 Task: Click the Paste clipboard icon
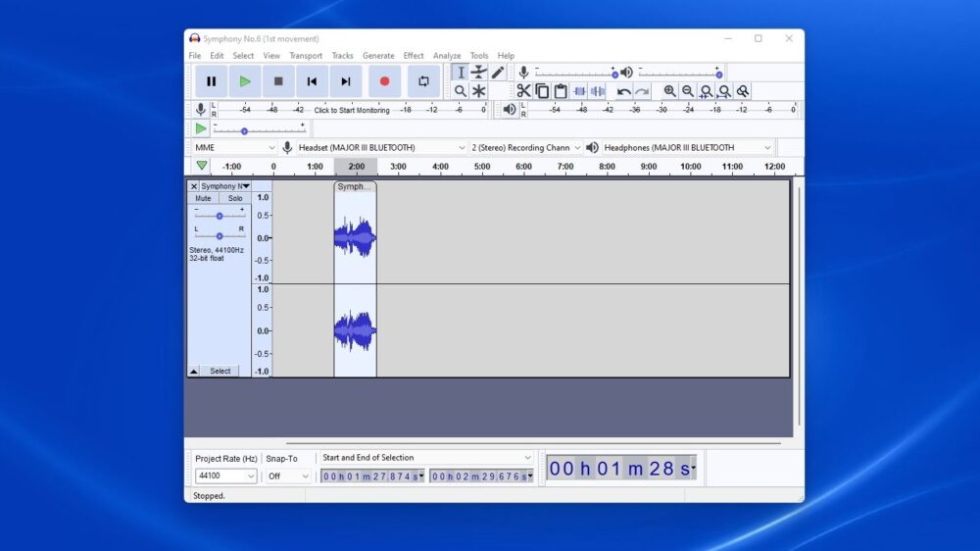[561, 91]
